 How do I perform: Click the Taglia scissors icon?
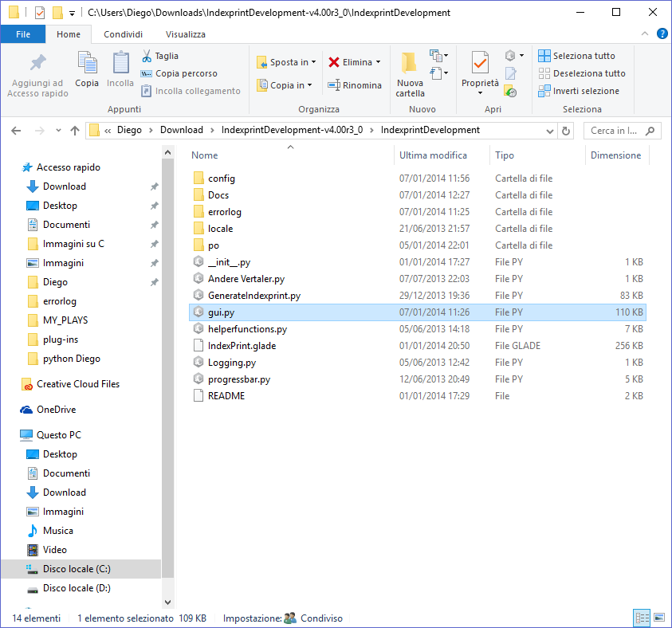147,56
